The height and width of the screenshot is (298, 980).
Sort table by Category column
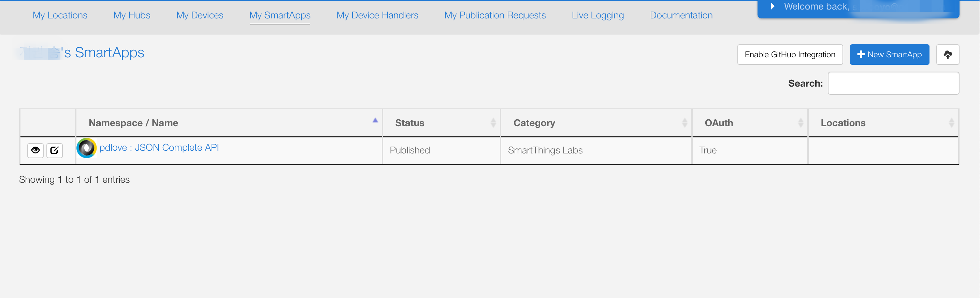click(x=596, y=123)
